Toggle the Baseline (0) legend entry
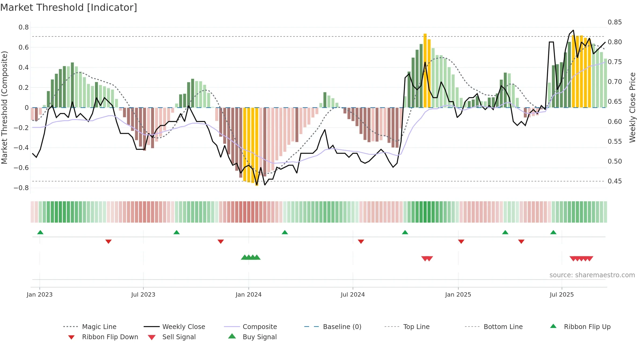Viewport: 644px width, 362px height. [x=333, y=327]
